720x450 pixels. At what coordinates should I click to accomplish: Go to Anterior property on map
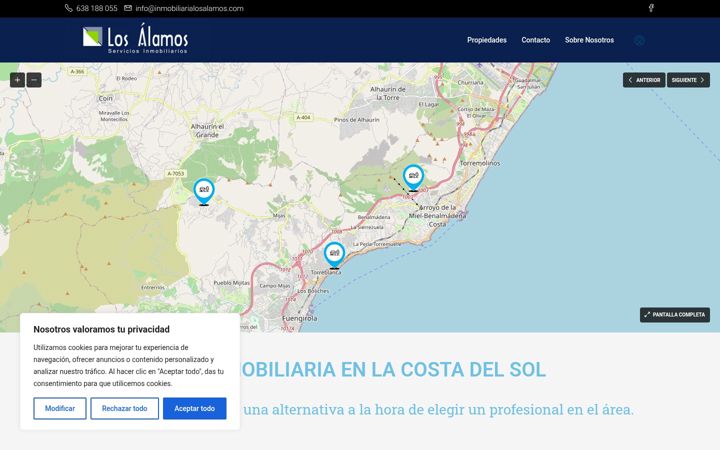click(x=644, y=80)
